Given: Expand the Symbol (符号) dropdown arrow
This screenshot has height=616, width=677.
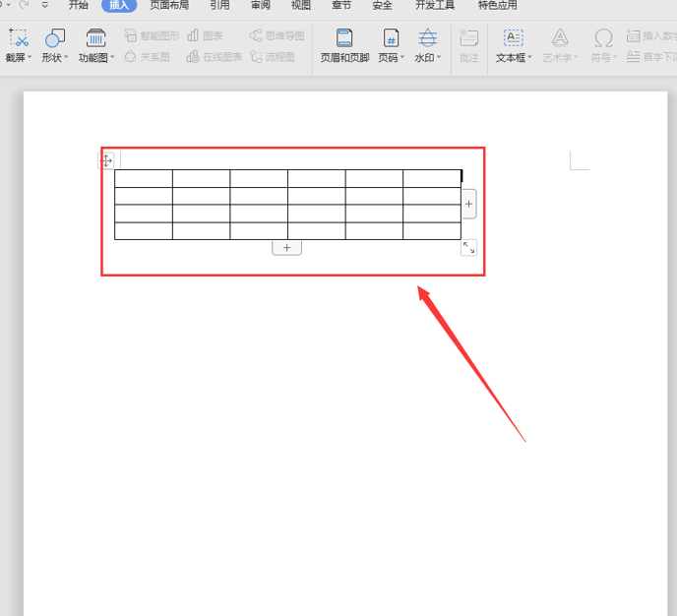Looking at the screenshot, I should pos(615,57).
